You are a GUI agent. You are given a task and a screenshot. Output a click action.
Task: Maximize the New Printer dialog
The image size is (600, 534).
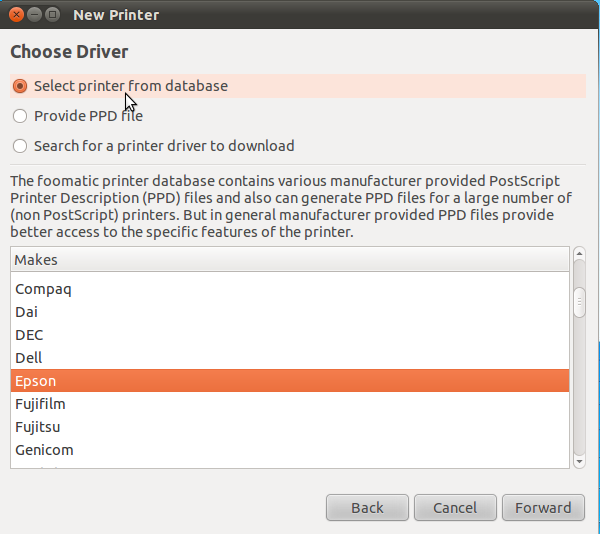pos(57,15)
